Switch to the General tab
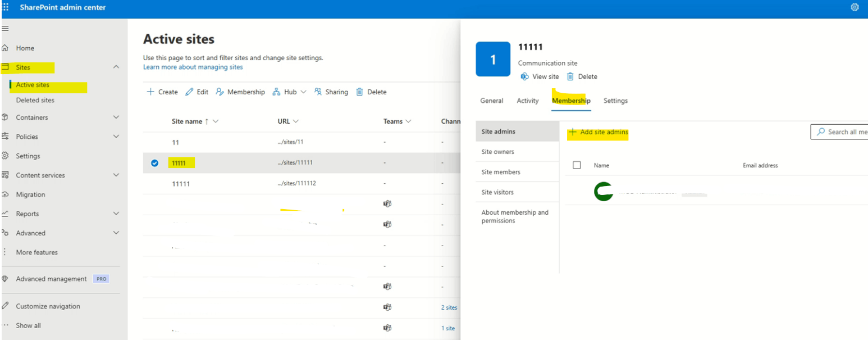Screen dimensions: 868x340 click(492, 101)
